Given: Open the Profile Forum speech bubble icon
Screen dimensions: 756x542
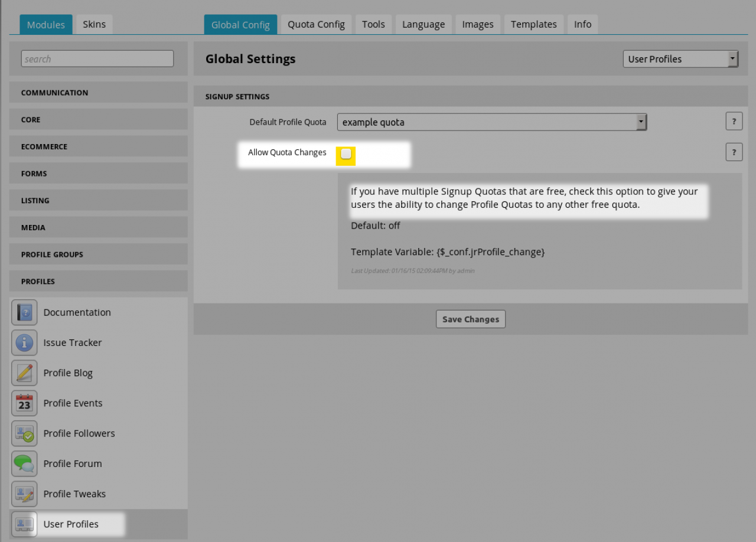Looking at the screenshot, I should (24, 463).
